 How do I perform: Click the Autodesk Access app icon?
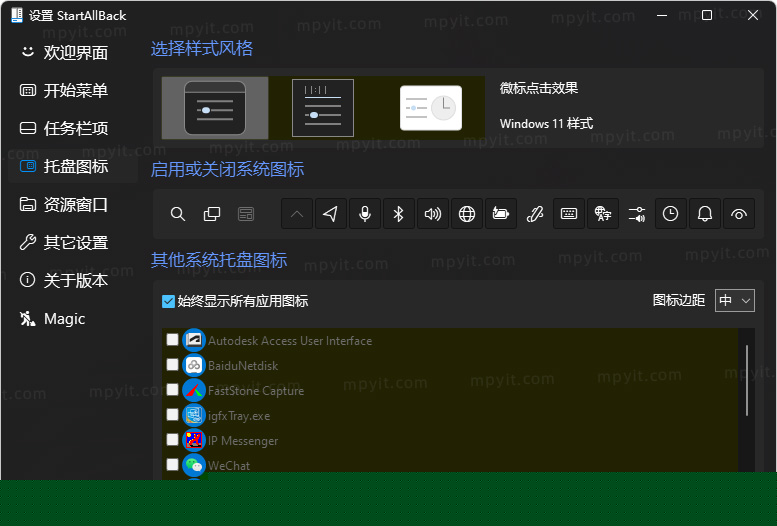pyautogui.click(x=194, y=340)
